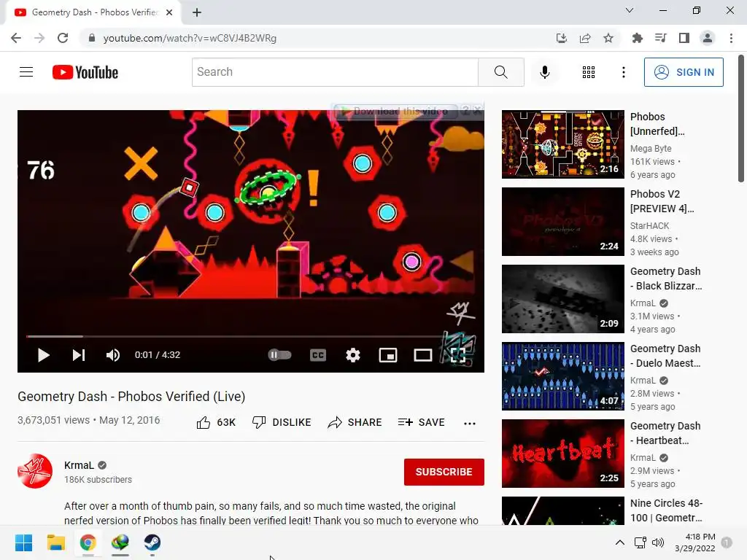Close the Geometry Dash tab
747x560 pixels.
[169, 12]
